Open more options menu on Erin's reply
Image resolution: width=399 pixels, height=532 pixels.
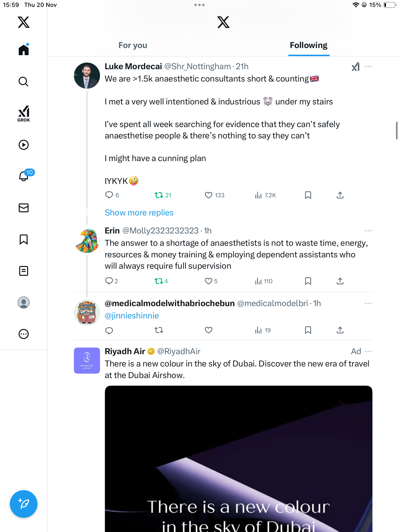coord(368,231)
